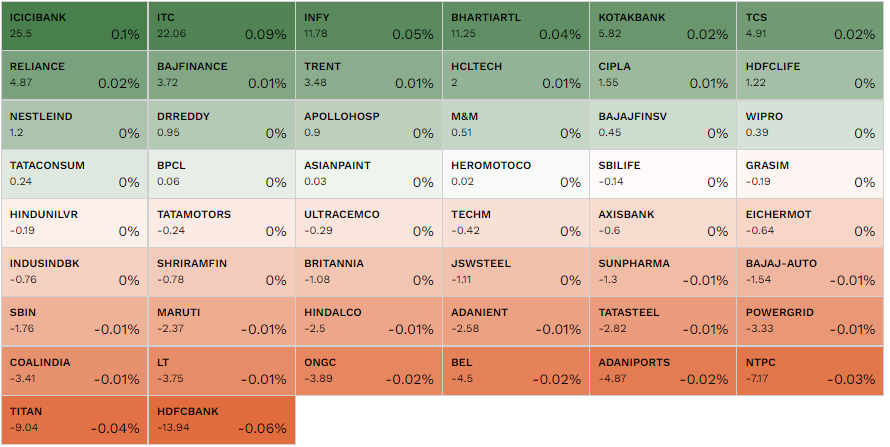
Task: Select the TATAMOTORS tile
Action: (222, 223)
